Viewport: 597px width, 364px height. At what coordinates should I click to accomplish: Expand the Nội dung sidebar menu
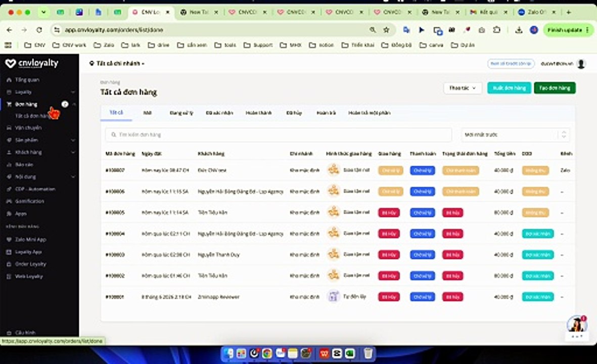(73, 176)
